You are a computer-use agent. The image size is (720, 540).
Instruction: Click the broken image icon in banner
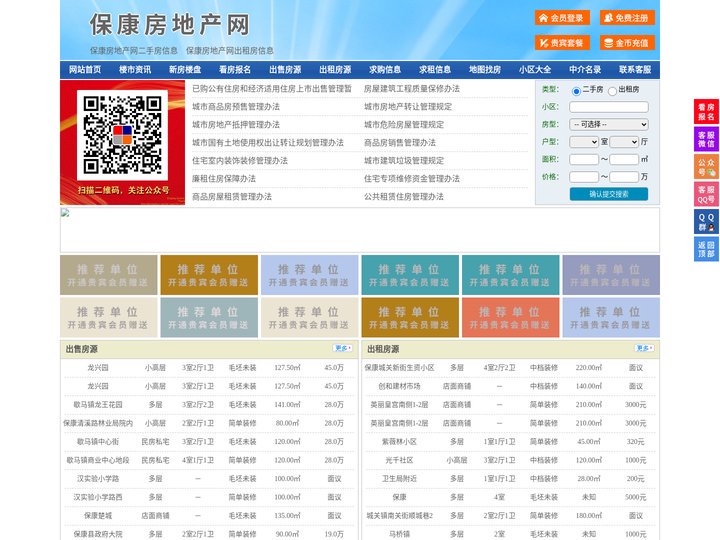point(65,213)
